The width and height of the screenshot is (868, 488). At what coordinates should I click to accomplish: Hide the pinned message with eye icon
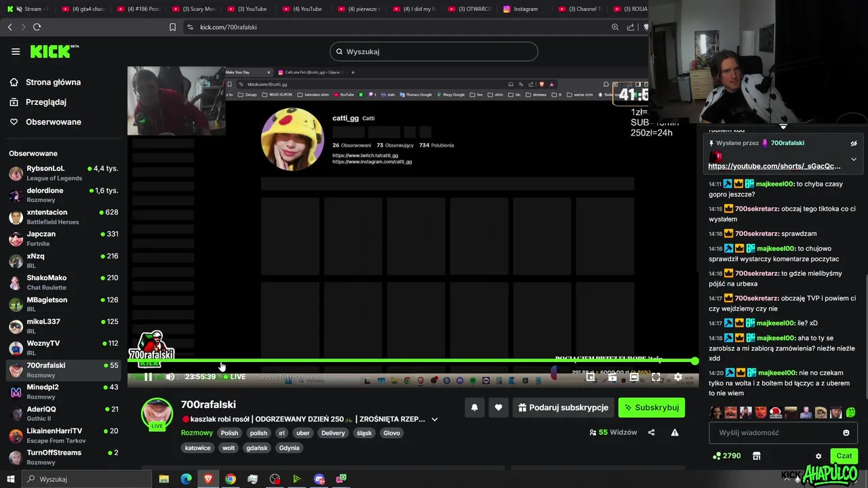point(854,144)
